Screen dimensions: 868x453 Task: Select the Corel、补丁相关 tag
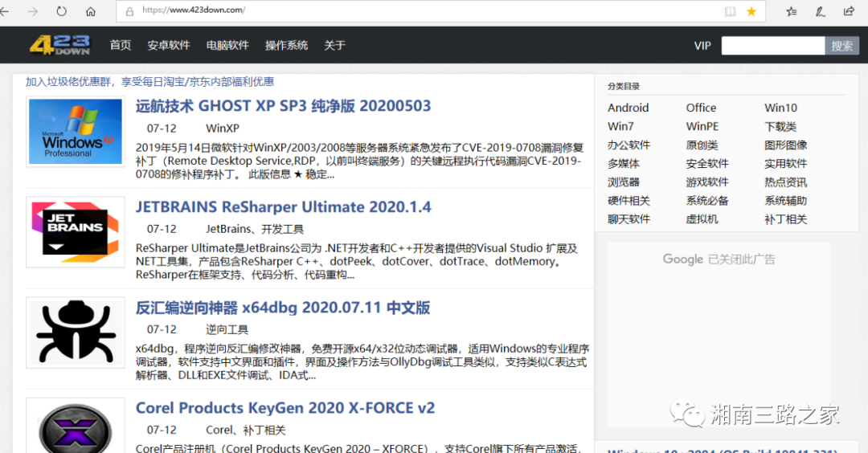pos(246,431)
